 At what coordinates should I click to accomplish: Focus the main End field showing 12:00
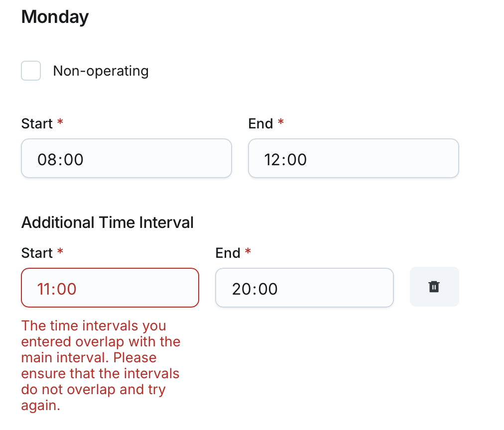353,158
